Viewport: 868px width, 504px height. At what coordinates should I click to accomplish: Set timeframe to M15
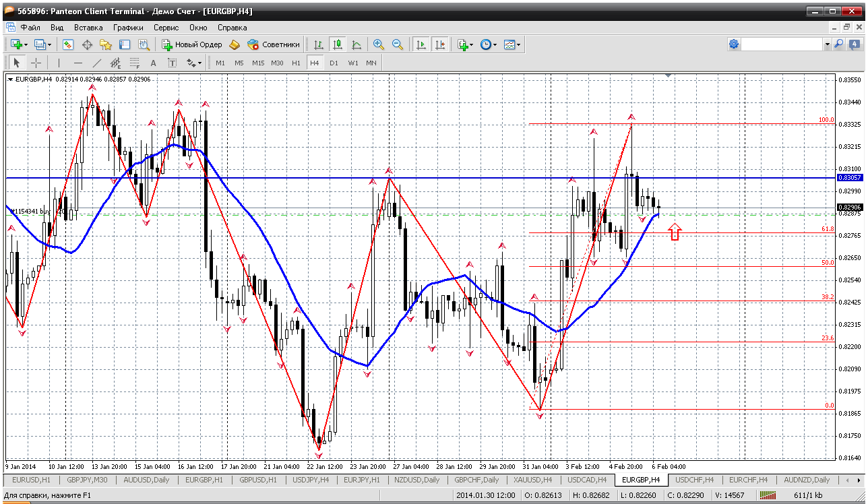(x=258, y=63)
